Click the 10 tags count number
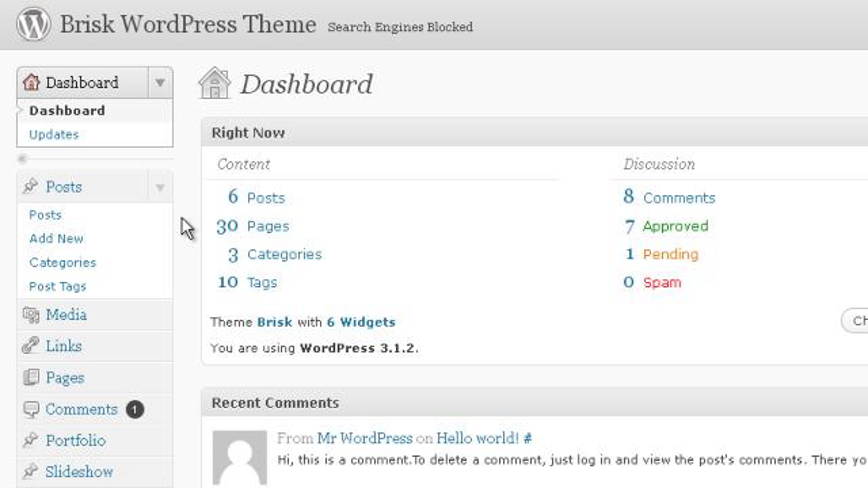Screen dimensions: 868x488 [x=228, y=282]
